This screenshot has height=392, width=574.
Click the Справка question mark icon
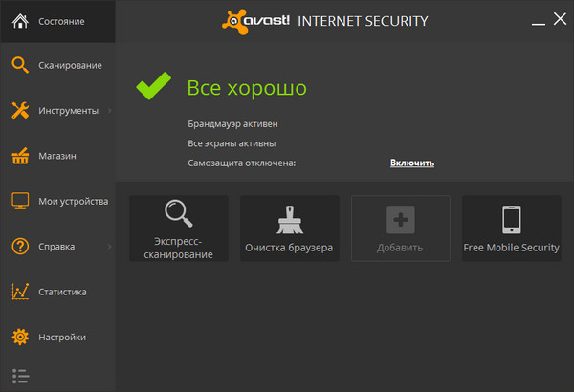coord(20,247)
